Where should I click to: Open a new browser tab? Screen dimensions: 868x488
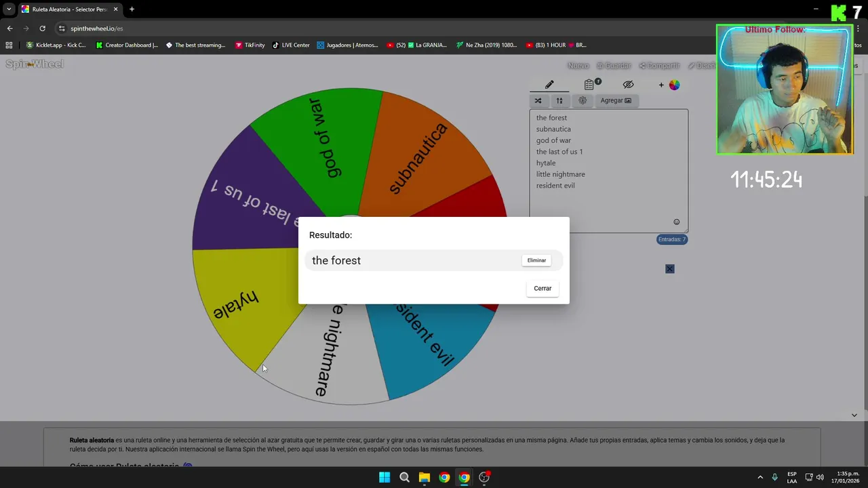pos(132,9)
